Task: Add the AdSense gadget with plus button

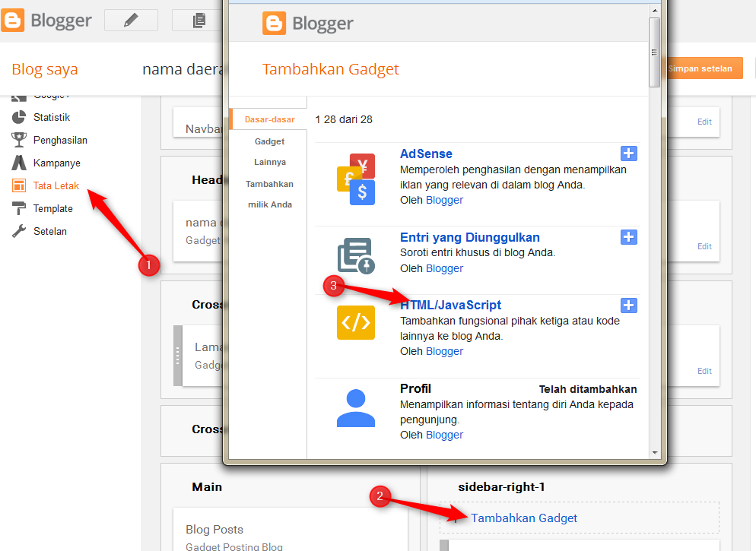Action: [x=629, y=154]
